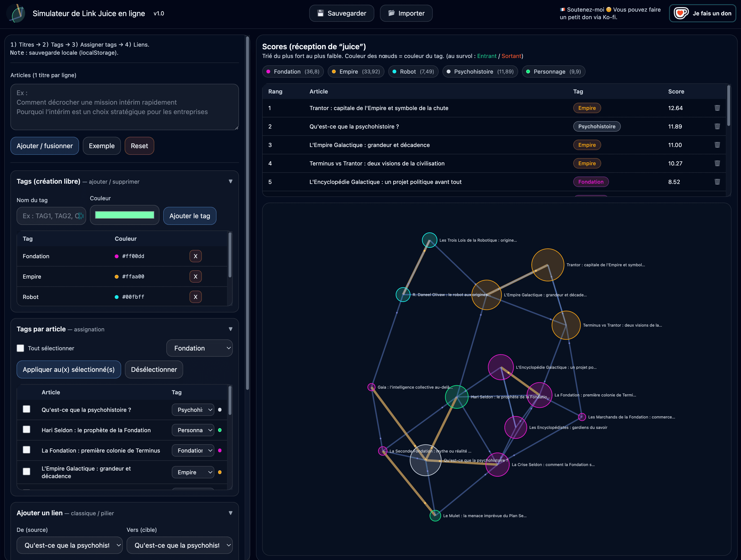
Task: Select checkbox for La Fondation première colonie
Action: (x=26, y=450)
